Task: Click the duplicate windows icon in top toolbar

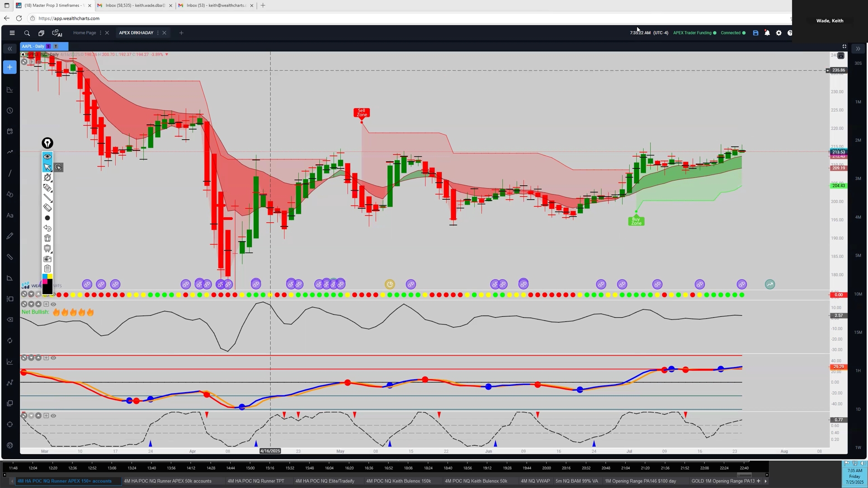Action: click(41, 33)
